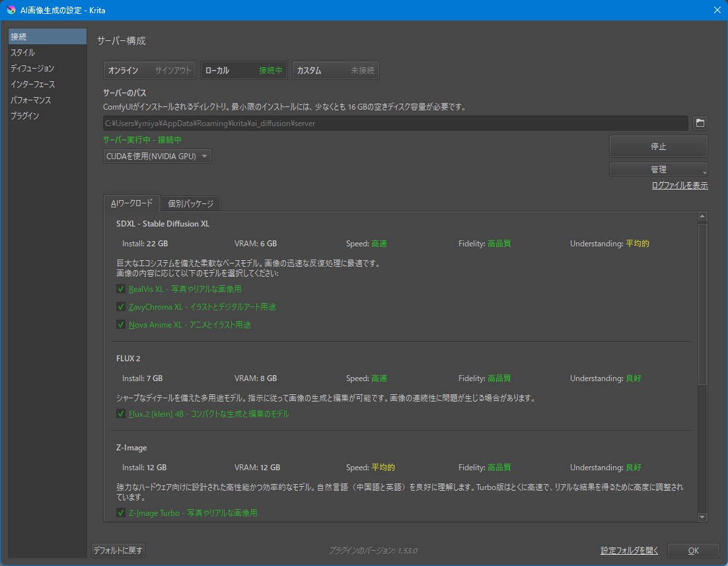Screen dimensions: 728x566
Task: Toggle the Z-Image Turbo model checkbox
Action: (x=121, y=513)
